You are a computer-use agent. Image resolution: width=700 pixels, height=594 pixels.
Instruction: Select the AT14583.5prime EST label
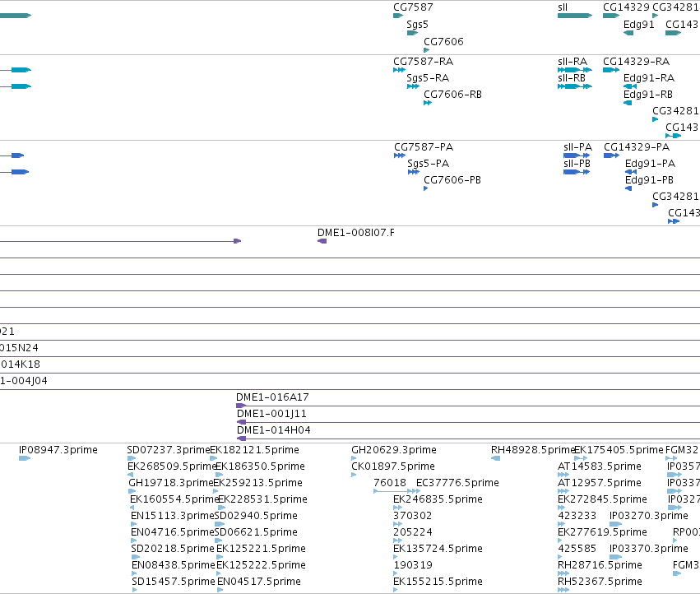600,466
